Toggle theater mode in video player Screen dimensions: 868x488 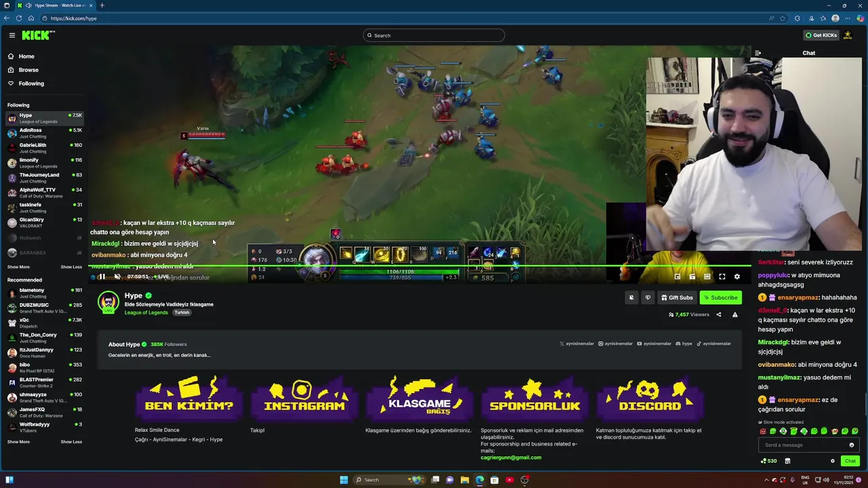[707, 277]
